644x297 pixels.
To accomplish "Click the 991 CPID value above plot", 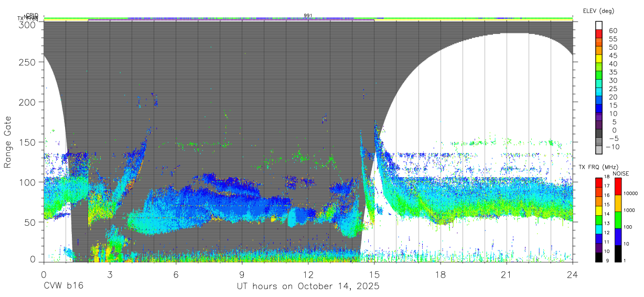I will [308, 16].
